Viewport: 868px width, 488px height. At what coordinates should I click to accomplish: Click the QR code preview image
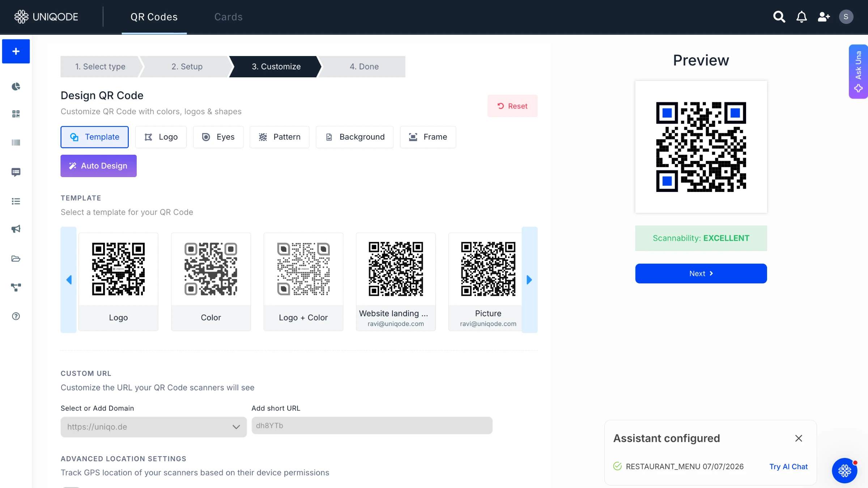[x=701, y=147]
